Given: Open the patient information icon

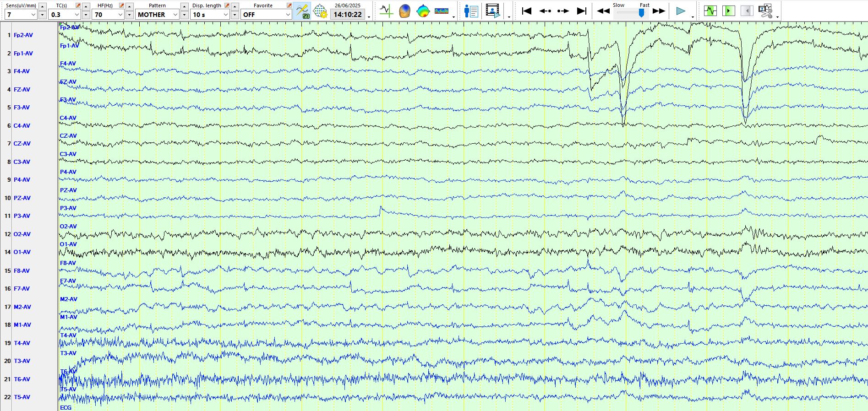Looking at the screenshot, I should [471, 11].
